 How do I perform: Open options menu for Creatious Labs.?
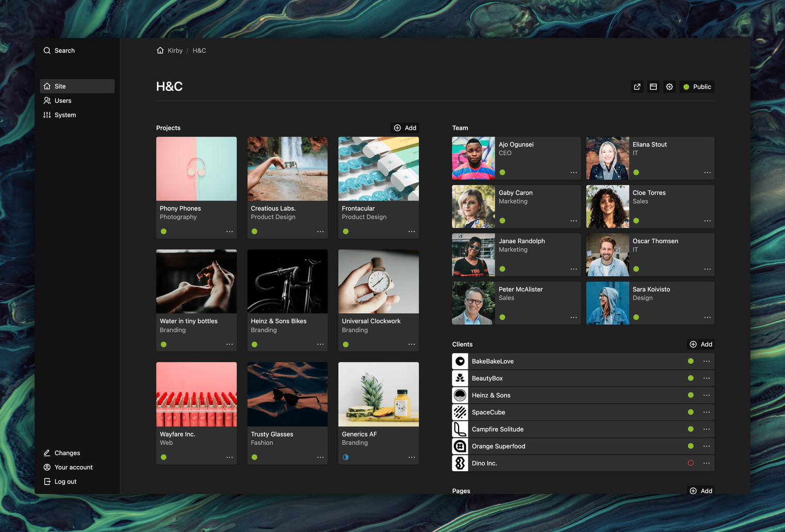[x=320, y=232]
